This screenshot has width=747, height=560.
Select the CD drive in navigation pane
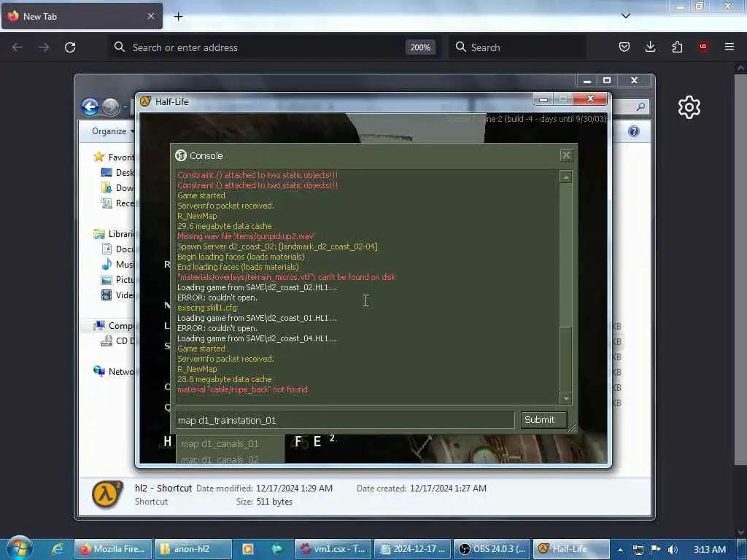[x=118, y=341]
